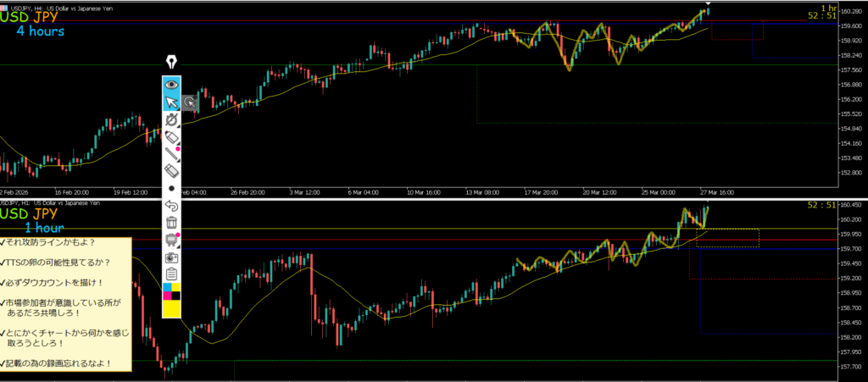Click the clipboard icon in drawing toolbar

[171, 274]
